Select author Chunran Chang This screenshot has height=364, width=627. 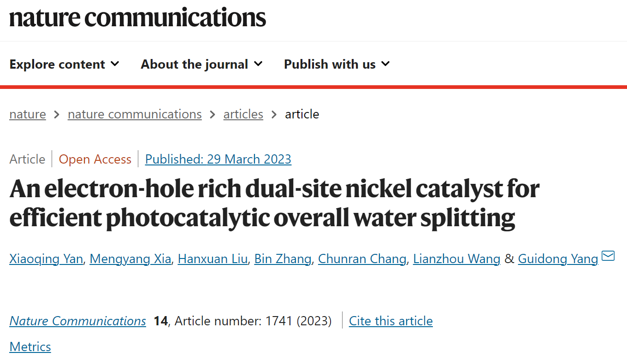point(362,259)
